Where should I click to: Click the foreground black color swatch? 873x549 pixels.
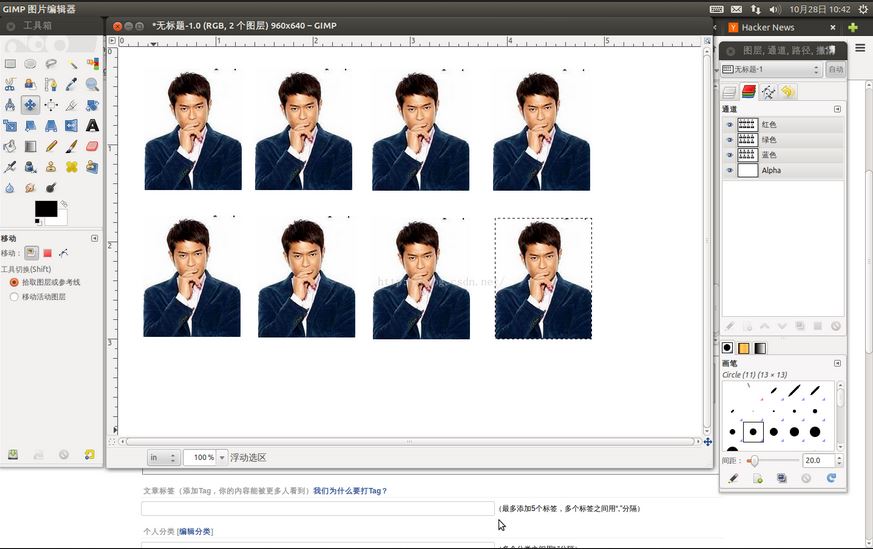coord(45,208)
